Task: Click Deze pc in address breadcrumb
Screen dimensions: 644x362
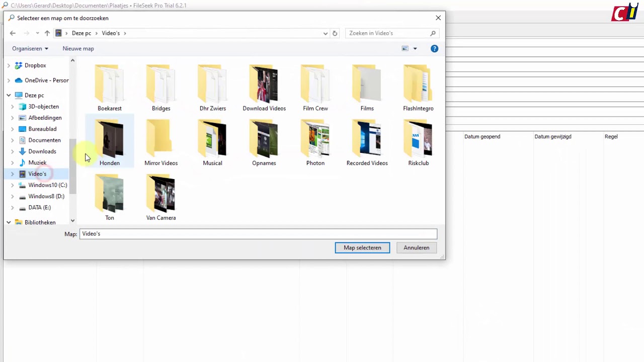Action: click(82, 33)
